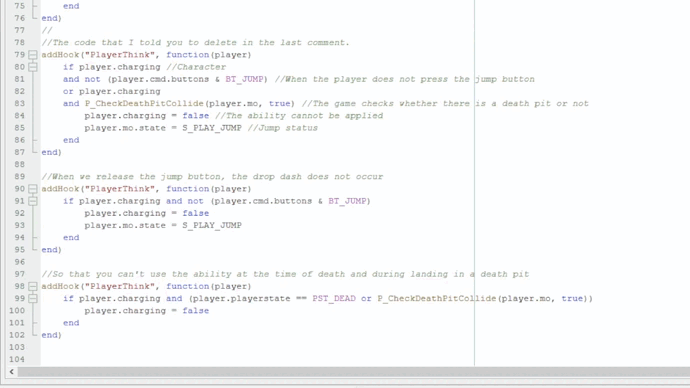The width and height of the screenshot is (690, 388).
Task: Click the 'false' keyword on line 100
Action: 196,311
